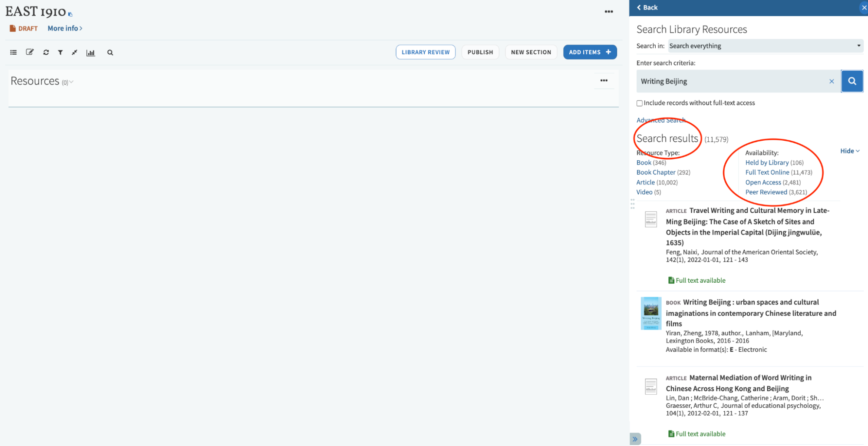Viewport: 868px width, 446px height.
Task: Click the Library Review button
Action: [425, 52]
